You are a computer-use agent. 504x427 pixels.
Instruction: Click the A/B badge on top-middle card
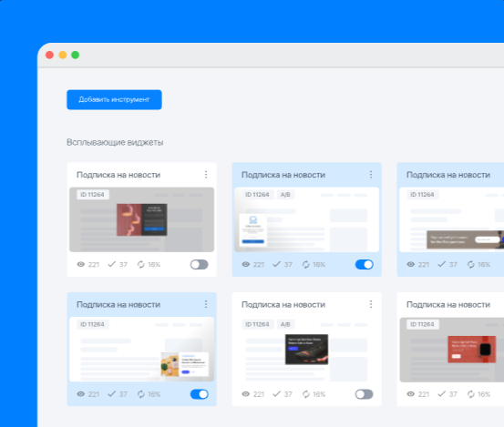[x=285, y=195]
